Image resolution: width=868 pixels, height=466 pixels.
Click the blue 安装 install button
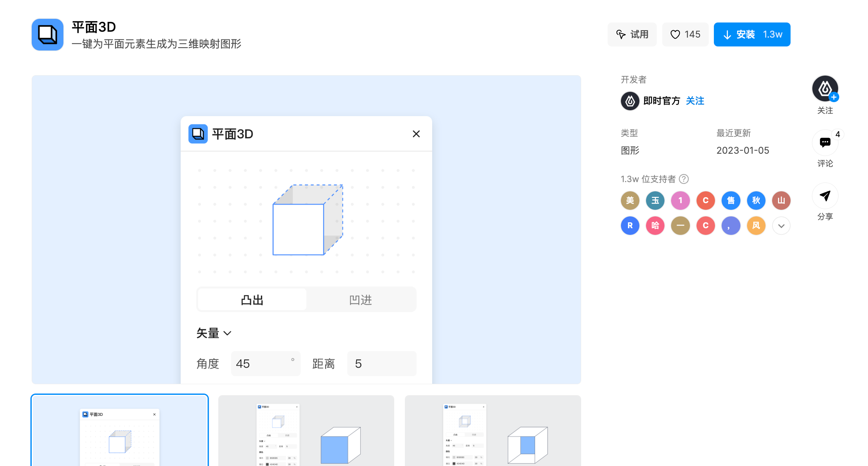tap(752, 35)
